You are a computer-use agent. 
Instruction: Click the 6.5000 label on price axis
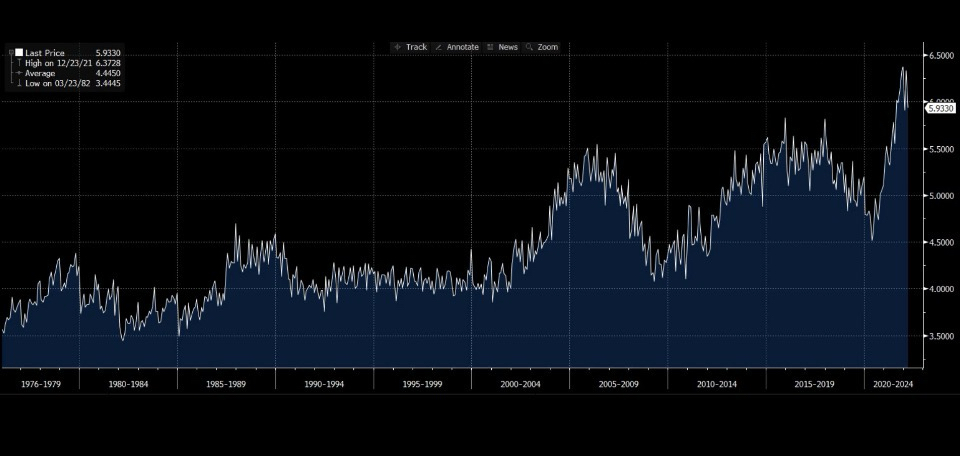pos(942,56)
